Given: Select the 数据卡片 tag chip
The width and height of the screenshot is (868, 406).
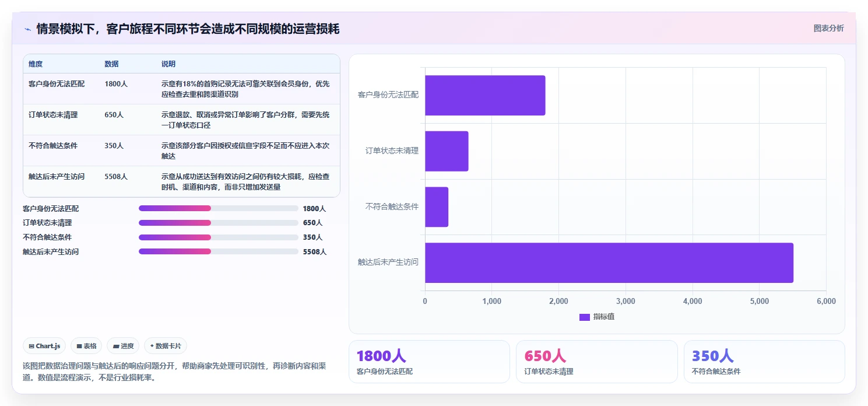Looking at the screenshot, I should point(166,346).
